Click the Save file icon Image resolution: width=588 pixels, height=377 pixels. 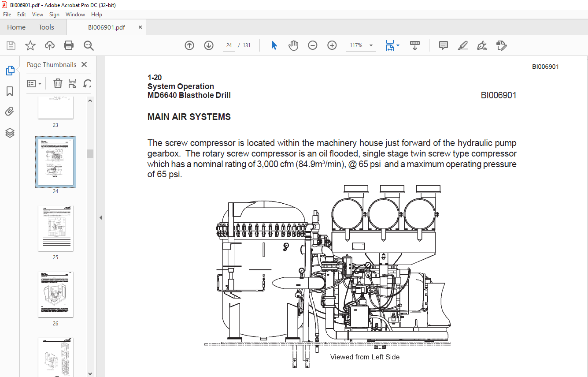(x=11, y=45)
